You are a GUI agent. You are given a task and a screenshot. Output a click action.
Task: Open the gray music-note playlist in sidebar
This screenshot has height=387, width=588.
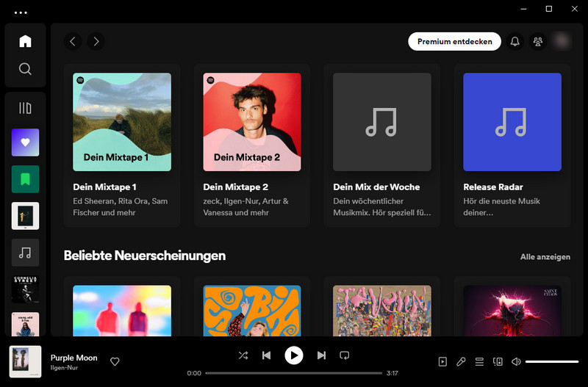[25, 253]
